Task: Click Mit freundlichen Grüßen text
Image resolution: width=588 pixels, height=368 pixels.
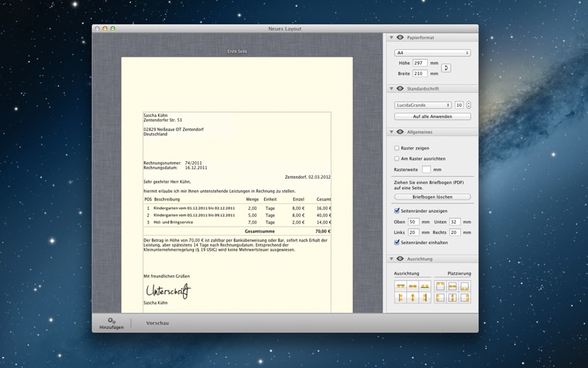Action: pos(167,276)
